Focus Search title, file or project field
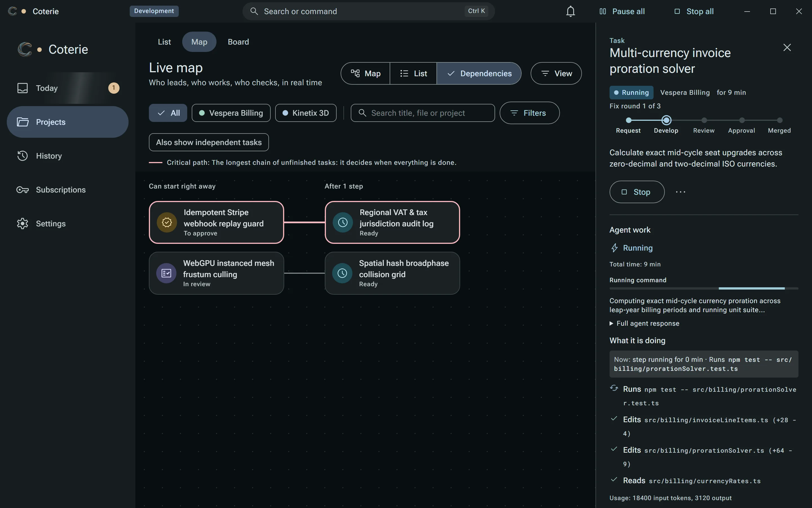The width and height of the screenshot is (812, 508). coord(422,113)
